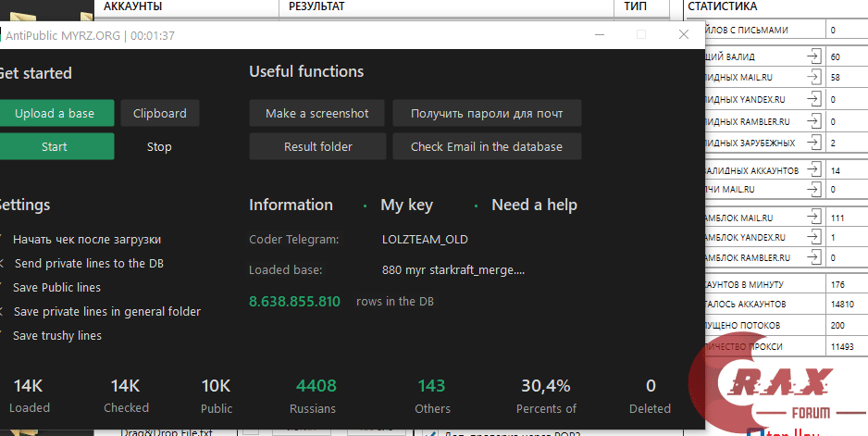868x436 pixels.
Task: Click the ТИП column header
Action: [x=634, y=7]
